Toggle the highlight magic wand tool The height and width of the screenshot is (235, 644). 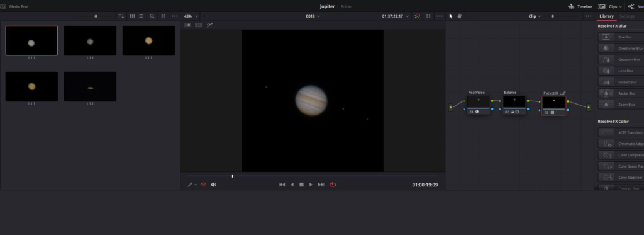209,25
